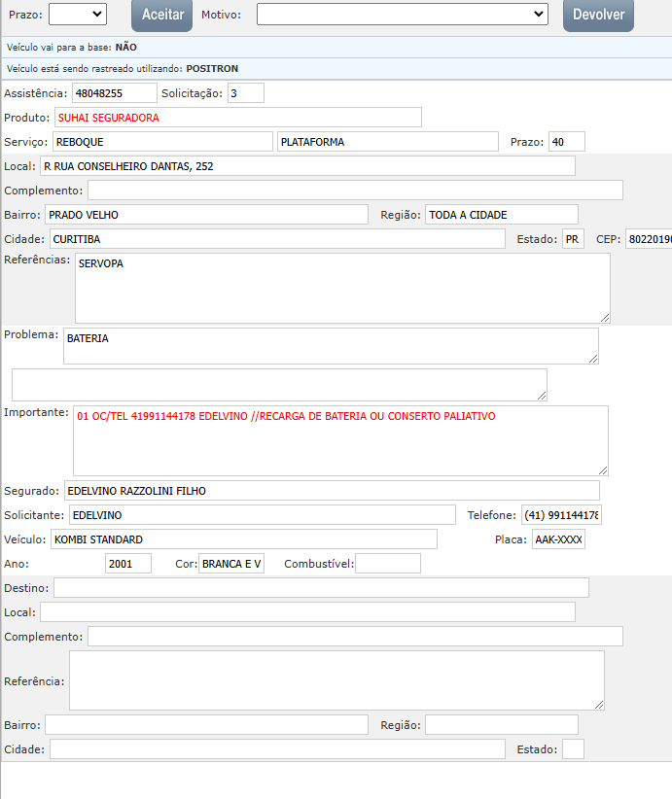Click the first Complemento field

pyautogui.click(x=355, y=191)
